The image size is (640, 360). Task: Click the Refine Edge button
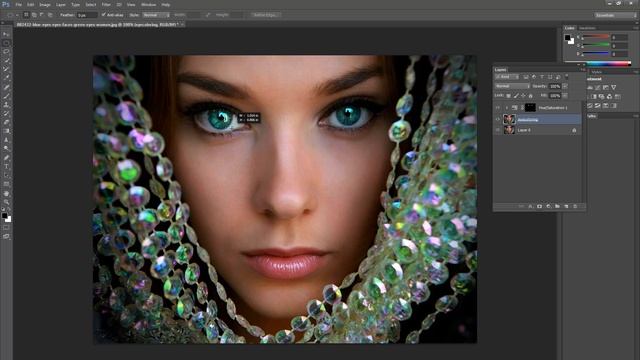264,15
